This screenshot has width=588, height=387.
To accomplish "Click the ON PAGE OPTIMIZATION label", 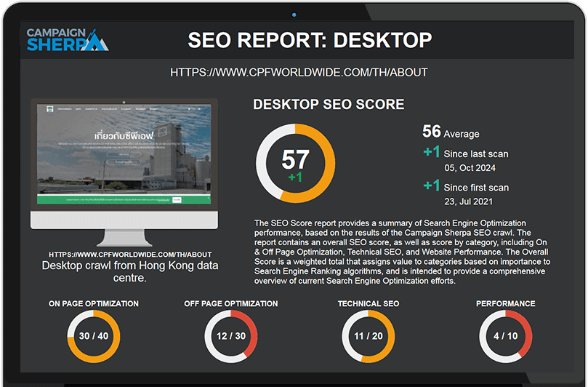I will click(93, 303).
